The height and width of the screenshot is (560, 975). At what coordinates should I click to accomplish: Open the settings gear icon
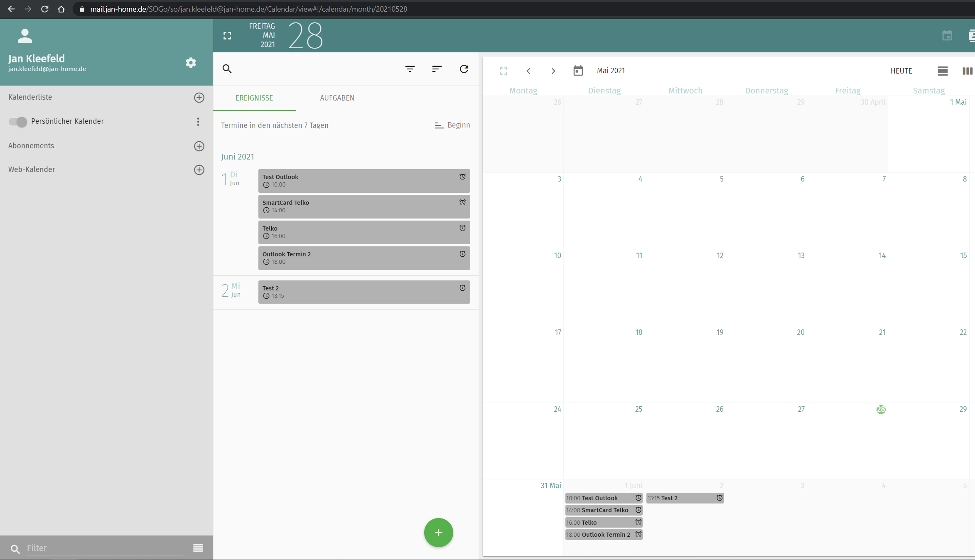pos(191,63)
